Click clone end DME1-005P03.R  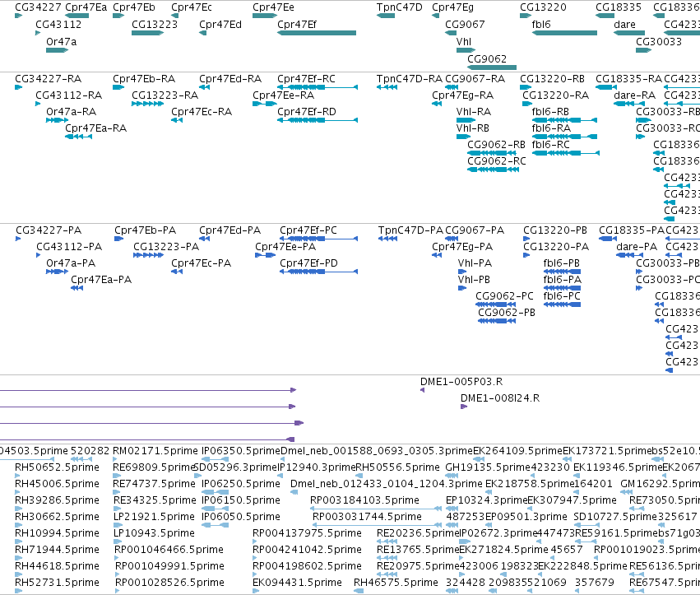(422, 390)
